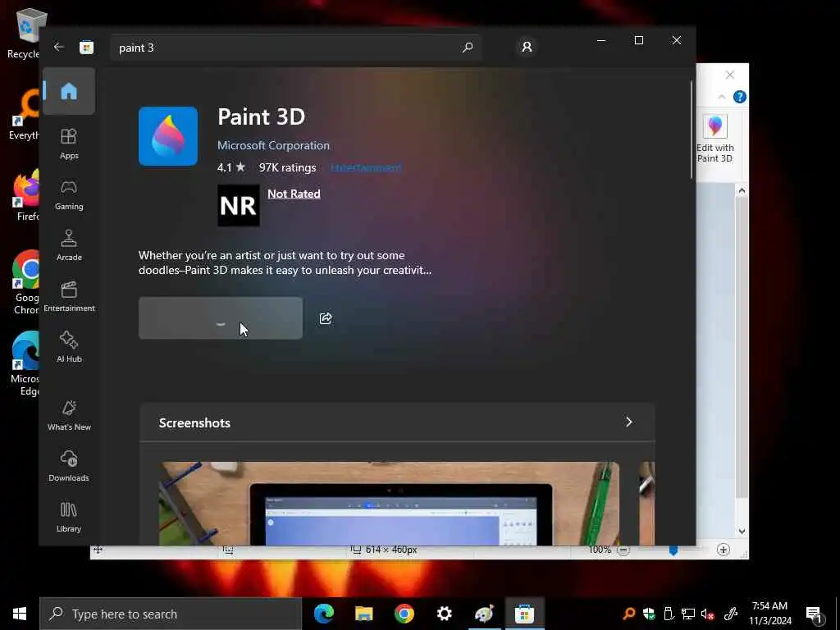The height and width of the screenshot is (630, 840).
Task: Open notification action center icon
Action: click(x=814, y=614)
